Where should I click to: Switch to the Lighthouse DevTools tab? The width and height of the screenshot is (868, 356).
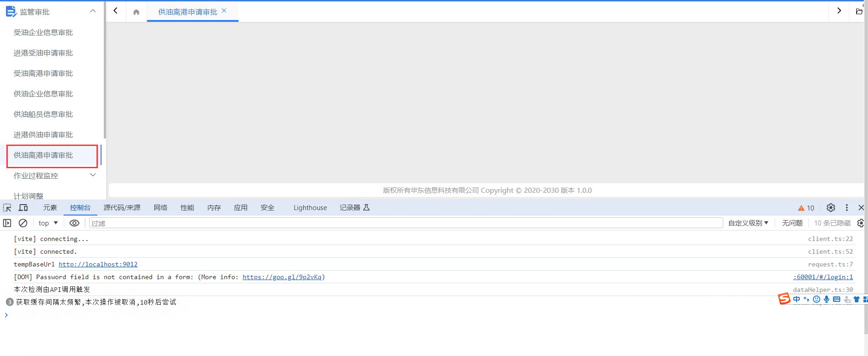click(310, 208)
